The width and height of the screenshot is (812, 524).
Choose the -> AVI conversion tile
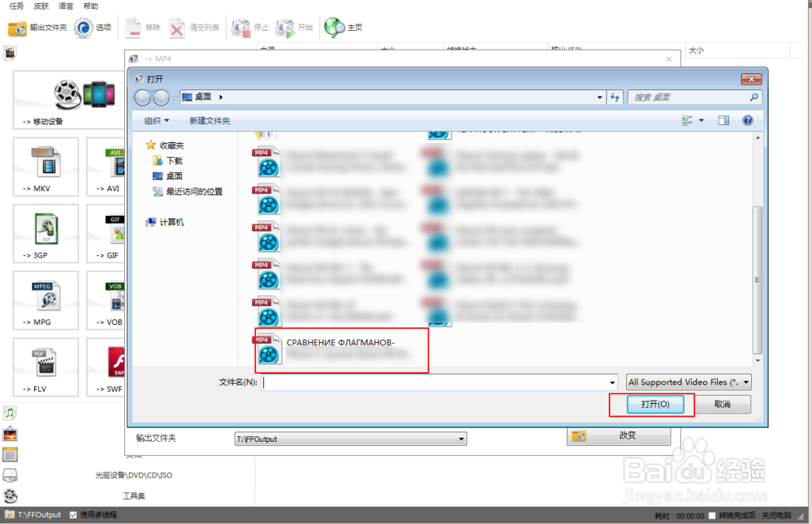point(106,167)
